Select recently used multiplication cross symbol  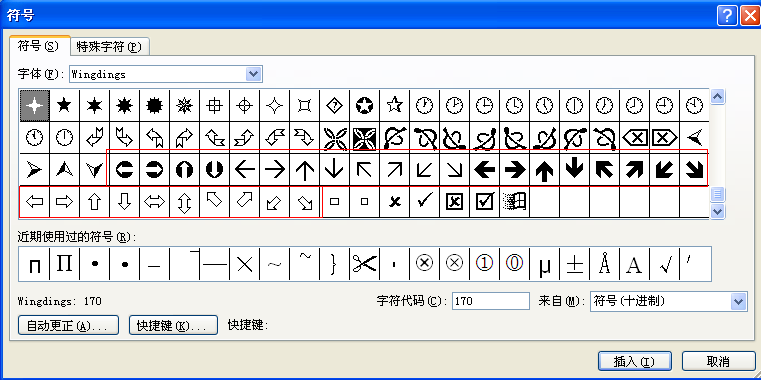(245, 264)
